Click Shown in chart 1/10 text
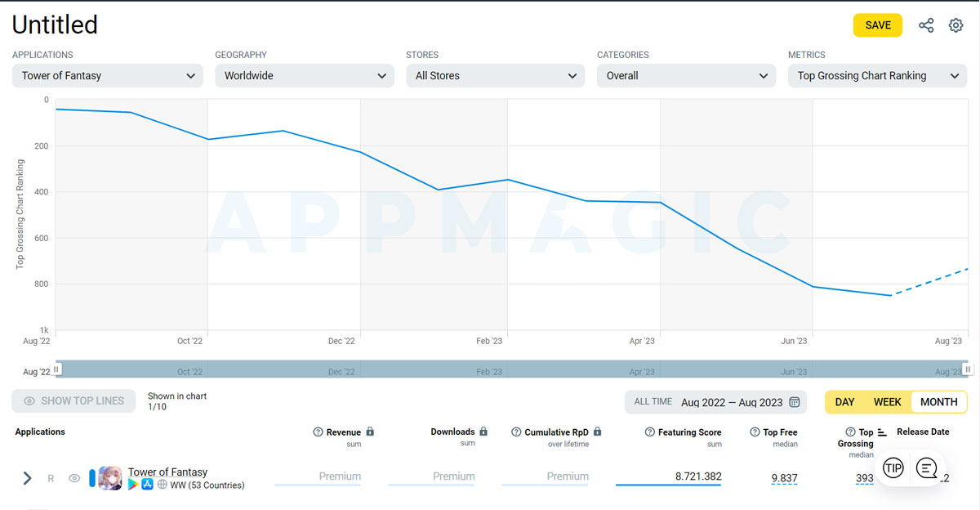This screenshot has width=980, height=510. (x=176, y=401)
